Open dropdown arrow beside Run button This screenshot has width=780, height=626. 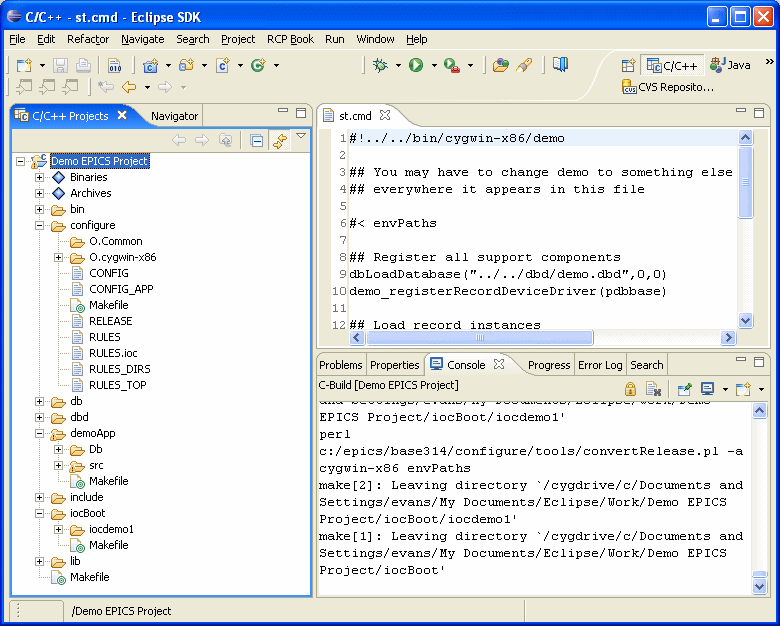pos(434,65)
